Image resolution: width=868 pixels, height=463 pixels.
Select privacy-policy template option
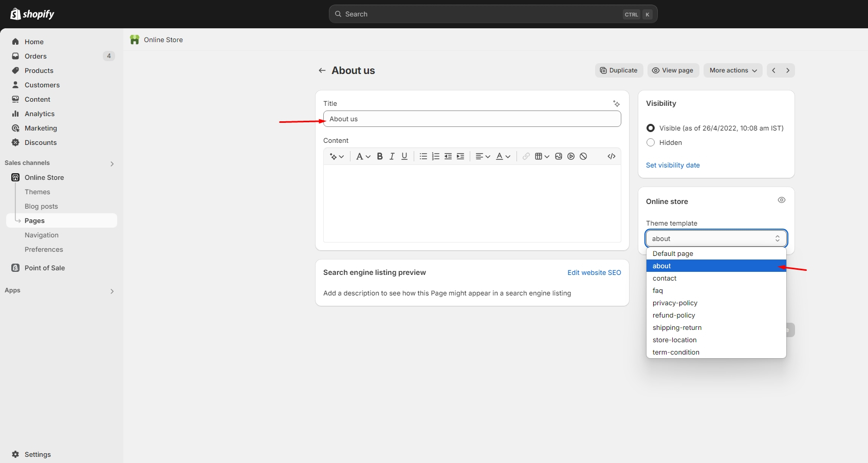[x=675, y=303]
